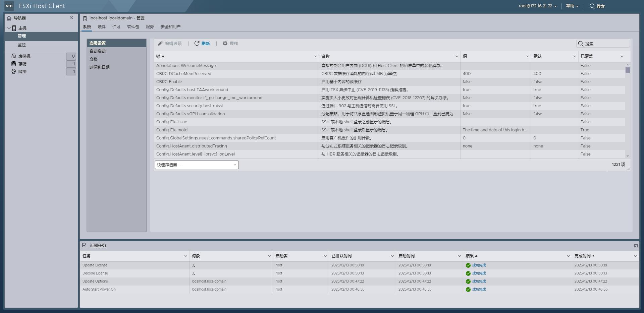Select 监控 in the left navigation
644x313 pixels.
tap(21, 45)
